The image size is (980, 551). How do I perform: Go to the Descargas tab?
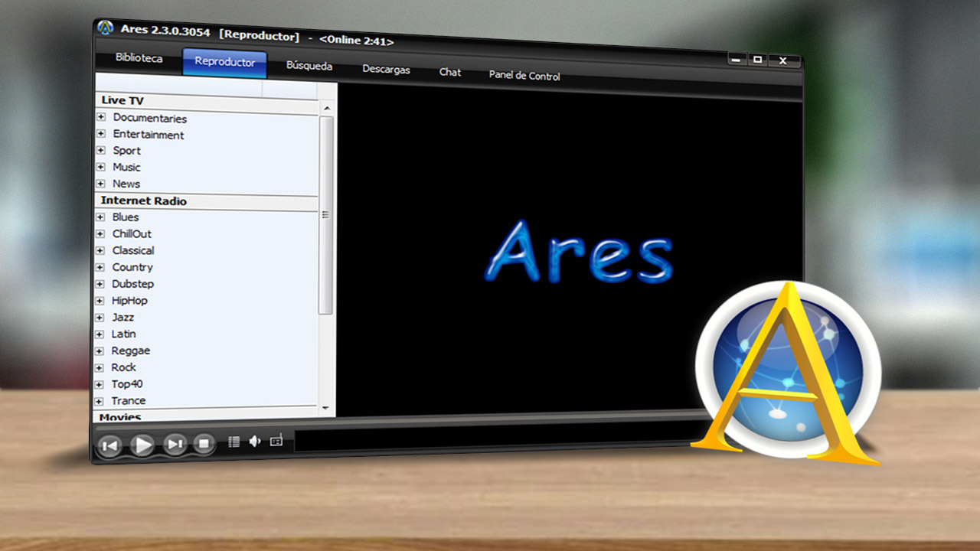386,70
